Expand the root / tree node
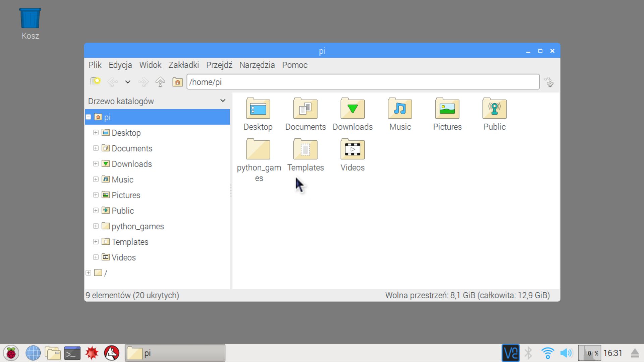The image size is (644, 362). [x=89, y=273]
